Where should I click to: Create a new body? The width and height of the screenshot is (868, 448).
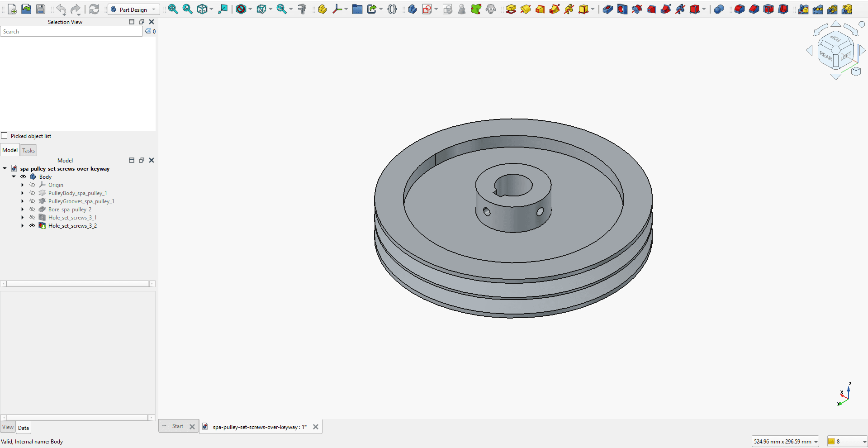[412, 9]
